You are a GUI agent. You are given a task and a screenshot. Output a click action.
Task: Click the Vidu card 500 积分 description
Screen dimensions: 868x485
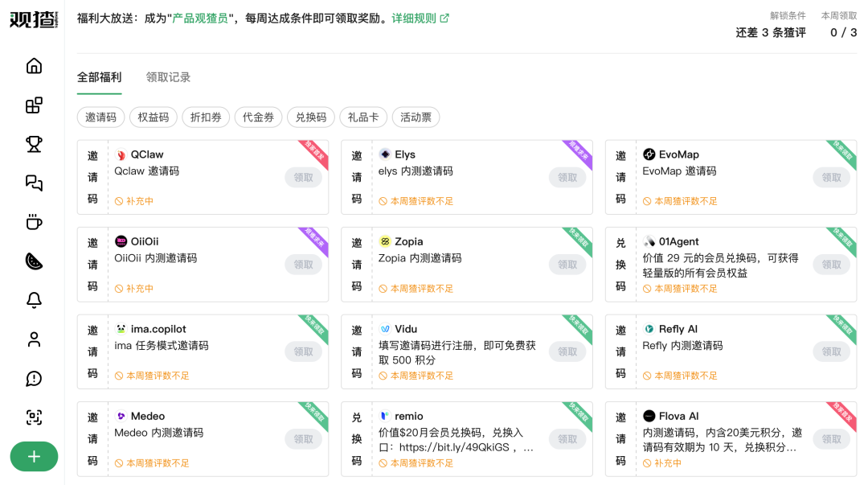[457, 352]
